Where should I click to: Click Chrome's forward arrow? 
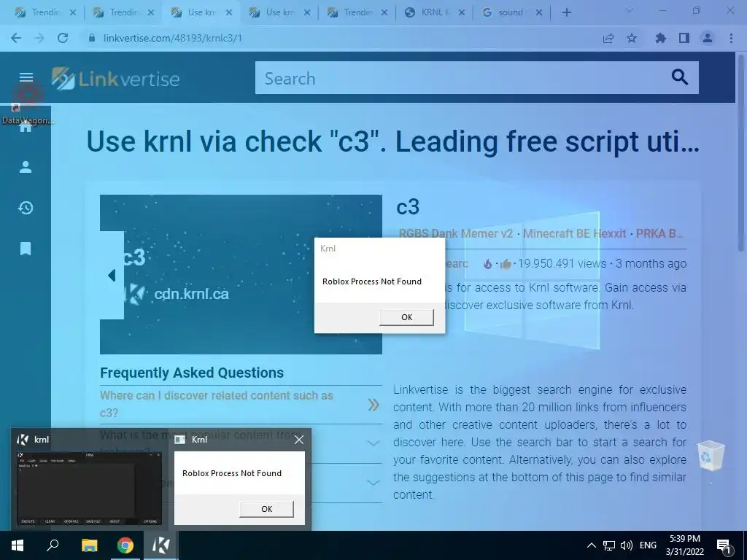(39, 38)
